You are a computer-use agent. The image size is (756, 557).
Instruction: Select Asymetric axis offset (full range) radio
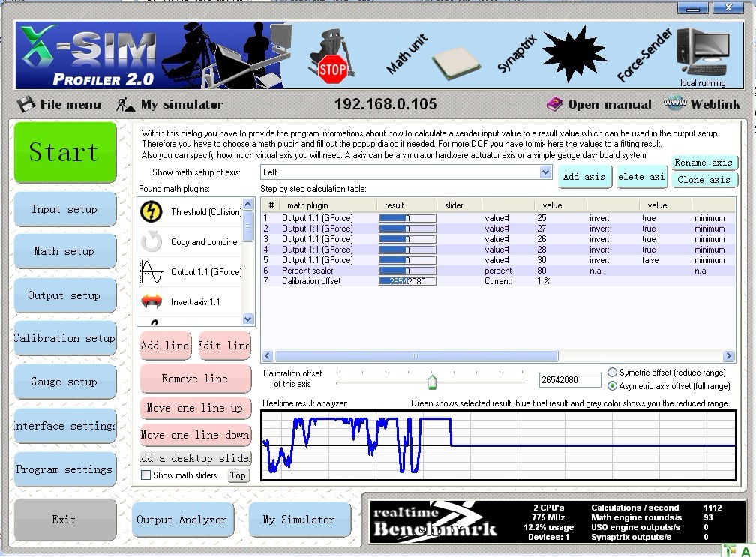tap(612, 386)
